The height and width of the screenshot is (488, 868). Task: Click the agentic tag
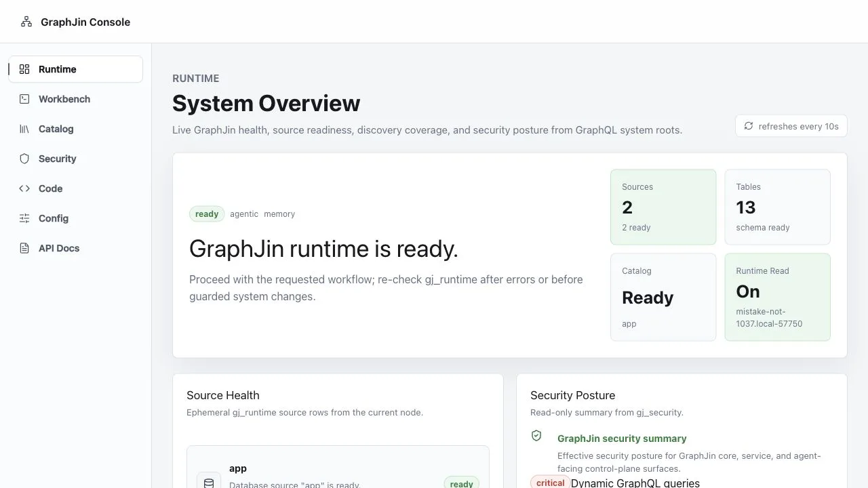pos(244,214)
